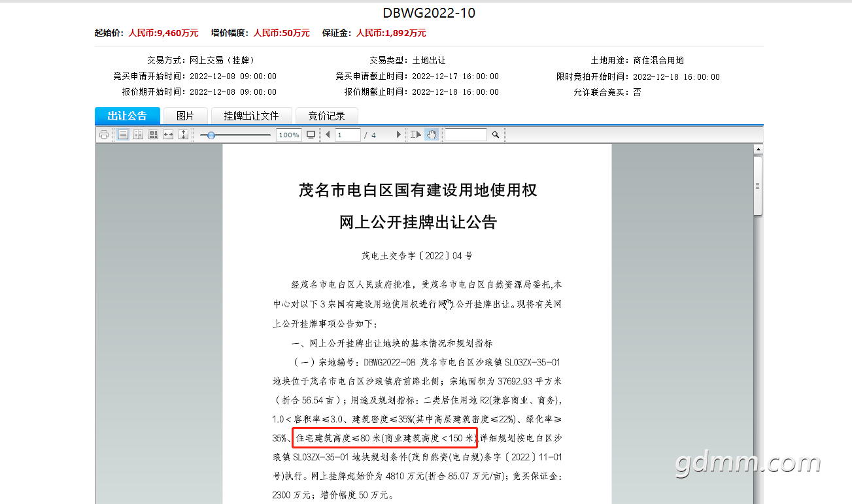This screenshot has height=504, width=852.
Task: Go to next page arrow
Action: (398, 135)
